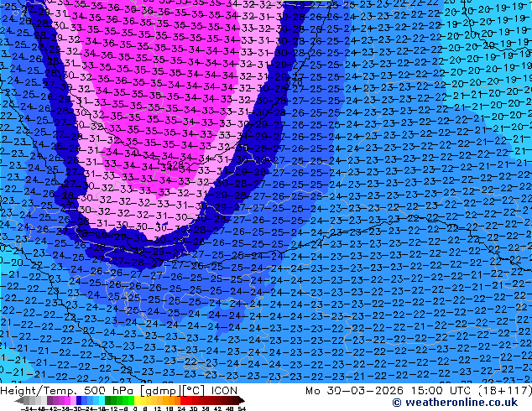Viewport: 532px width, 411px height.
Task: Click the bright red swatch in the legend
Action: pos(183,400)
